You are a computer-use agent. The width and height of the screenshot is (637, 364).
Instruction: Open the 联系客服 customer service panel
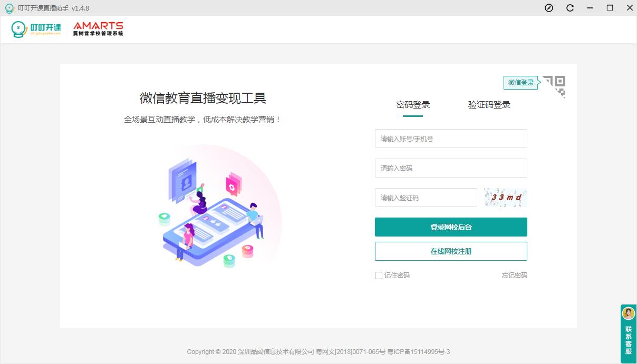628,333
